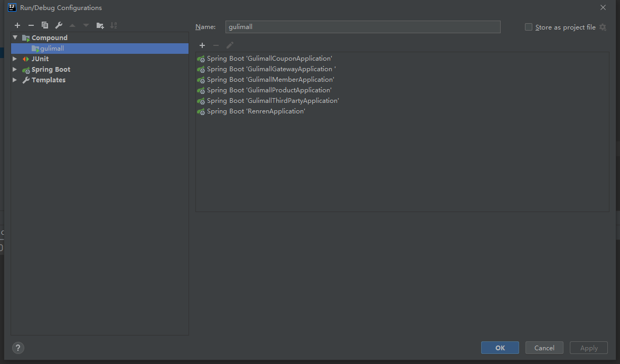This screenshot has height=364, width=620.
Task: Move configuration up arrow
Action: (72, 25)
